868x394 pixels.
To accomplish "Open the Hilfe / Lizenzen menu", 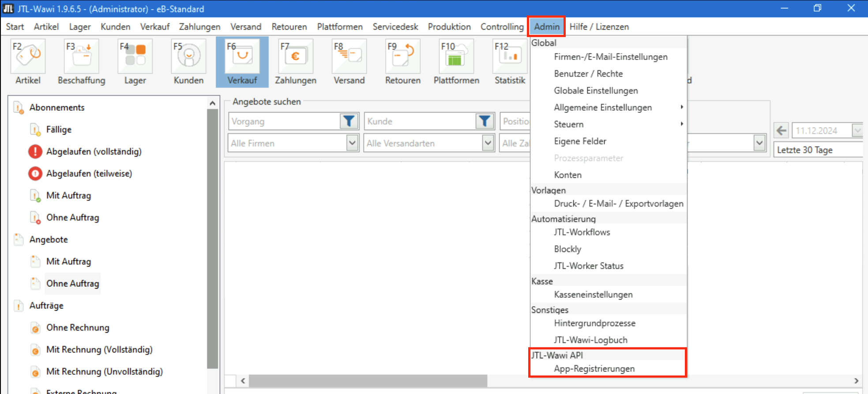I will pyautogui.click(x=599, y=26).
